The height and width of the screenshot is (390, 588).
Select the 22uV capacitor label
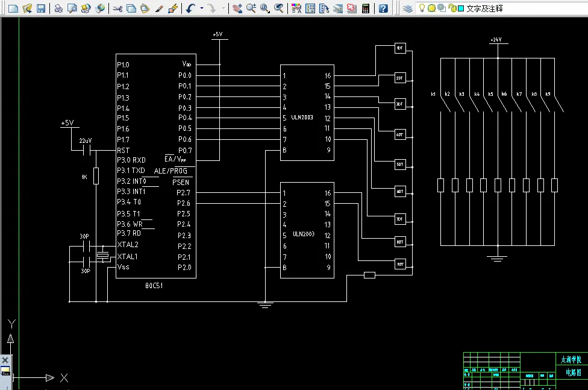click(86, 140)
